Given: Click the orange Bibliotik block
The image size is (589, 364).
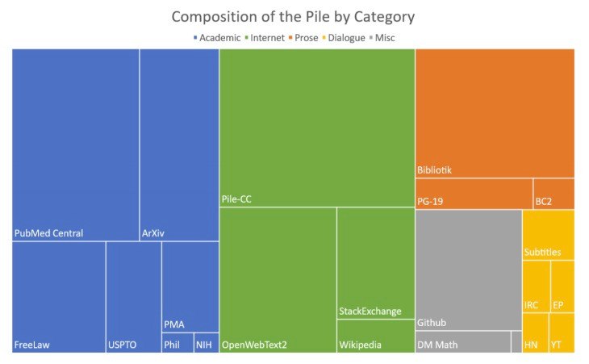Looking at the screenshot, I should [x=494, y=113].
